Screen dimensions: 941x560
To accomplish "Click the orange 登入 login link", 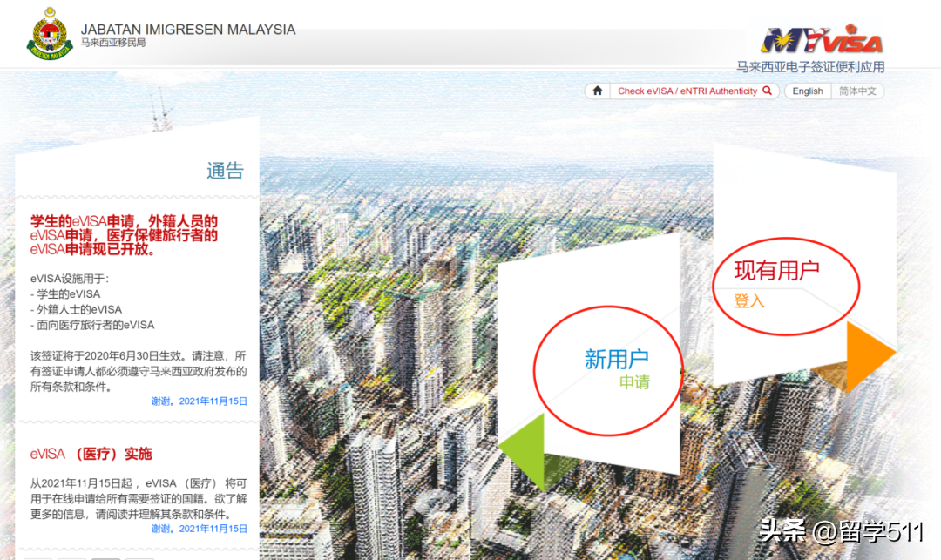I will coord(749,300).
